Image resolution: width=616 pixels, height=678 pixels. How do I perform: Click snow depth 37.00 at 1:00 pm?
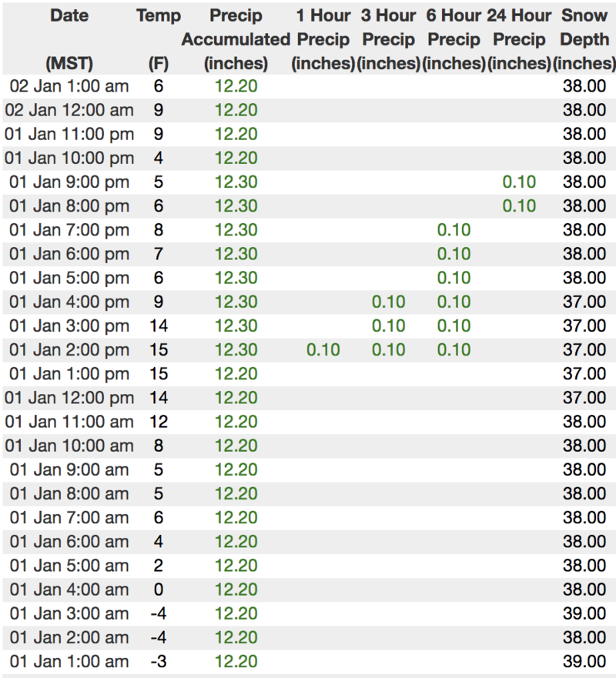584,373
